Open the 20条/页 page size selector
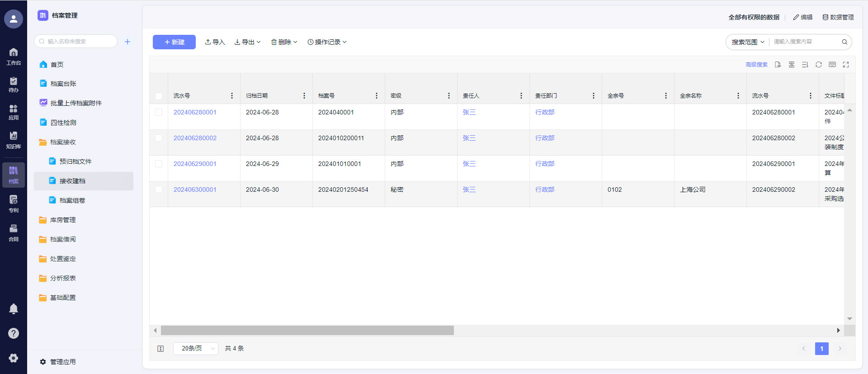Viewport: 868px width, 374px height. 196,348
